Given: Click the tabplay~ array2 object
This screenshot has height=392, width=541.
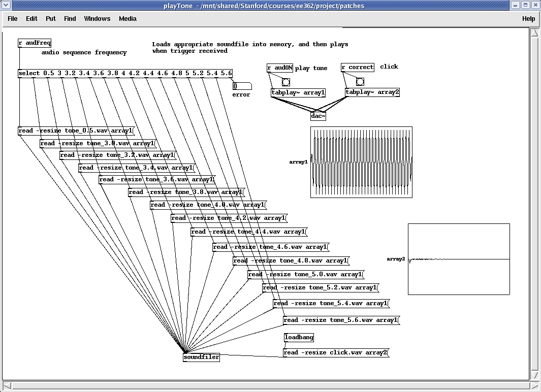Looking at the screenshot, I should [x=372, y=92].
